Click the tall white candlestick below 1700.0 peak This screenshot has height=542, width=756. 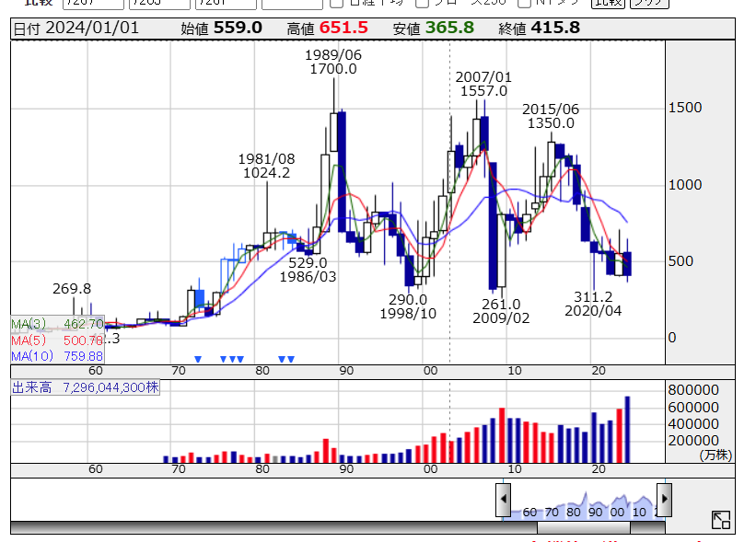(333, 133)
